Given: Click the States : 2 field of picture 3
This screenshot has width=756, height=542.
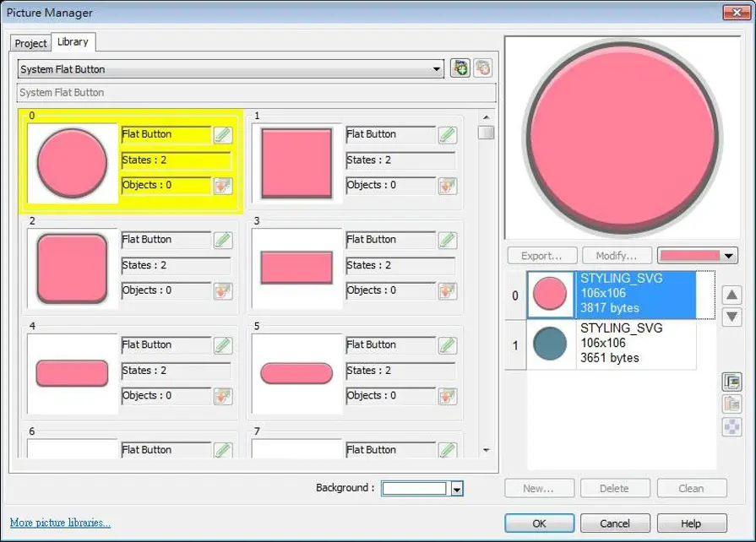Looking at the screenshot, I should (400, 265).
